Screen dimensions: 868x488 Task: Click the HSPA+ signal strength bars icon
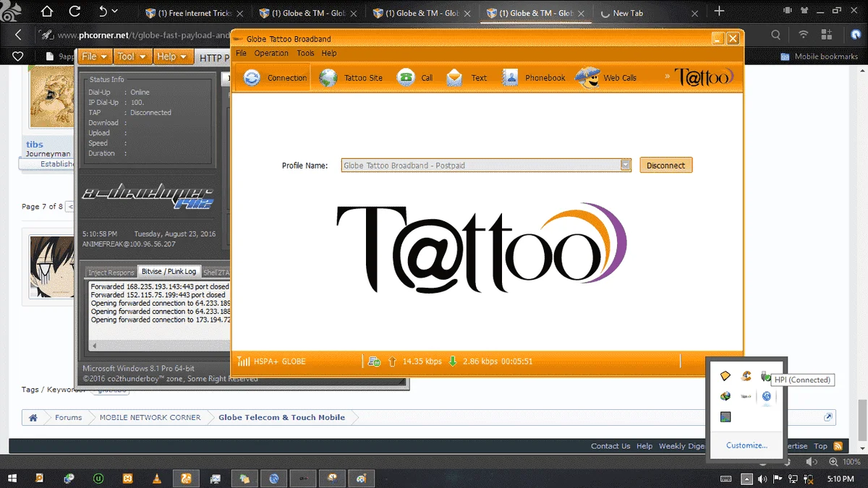[244, 361]
